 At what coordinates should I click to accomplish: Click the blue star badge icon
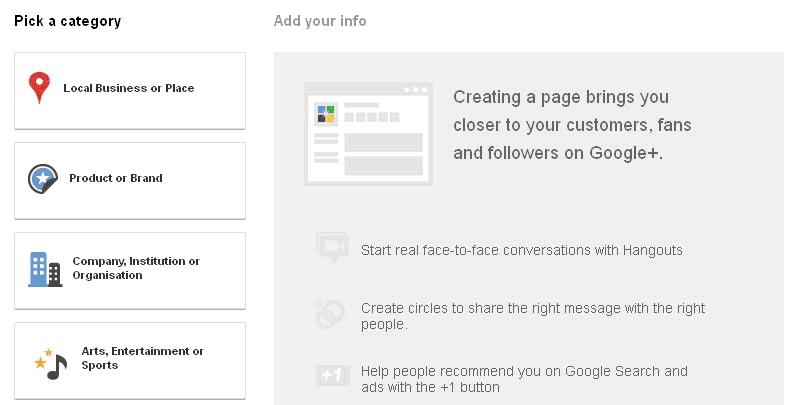43,179
